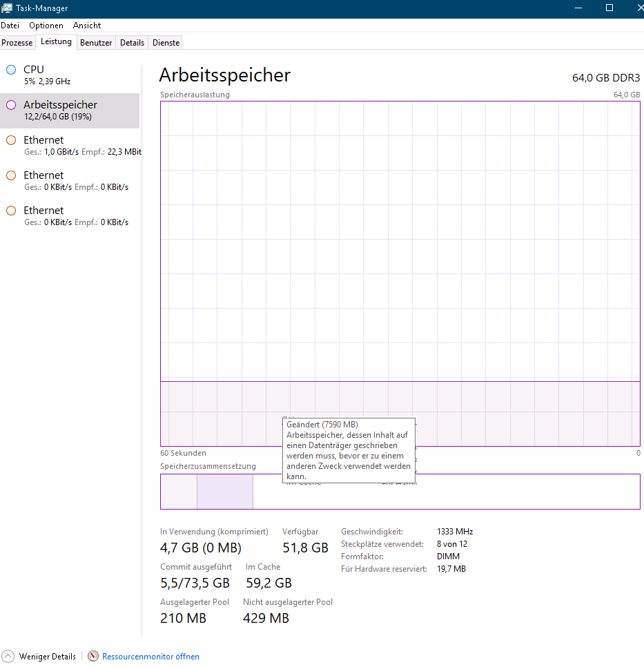
Task: Collapse view with Weniger Details arrow icon
Action: 8,656
